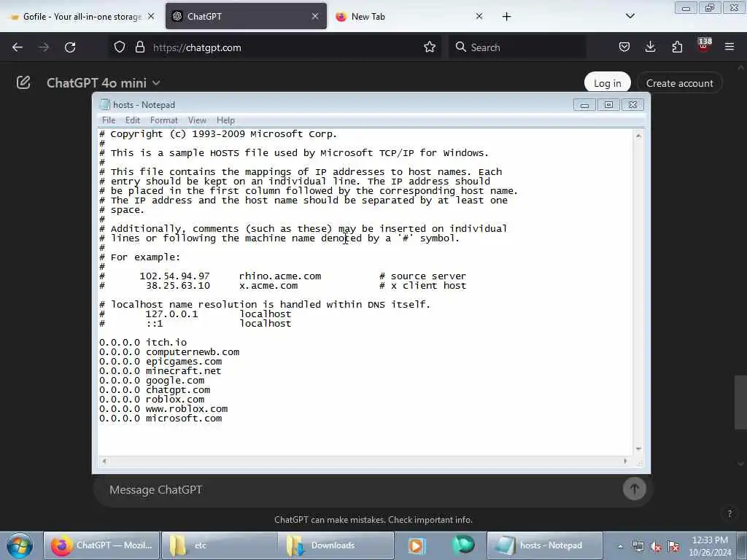Click the line '0.0.0.0 www.roblox.com'
The image size is (747, 560).
click(x=163, y=409)
